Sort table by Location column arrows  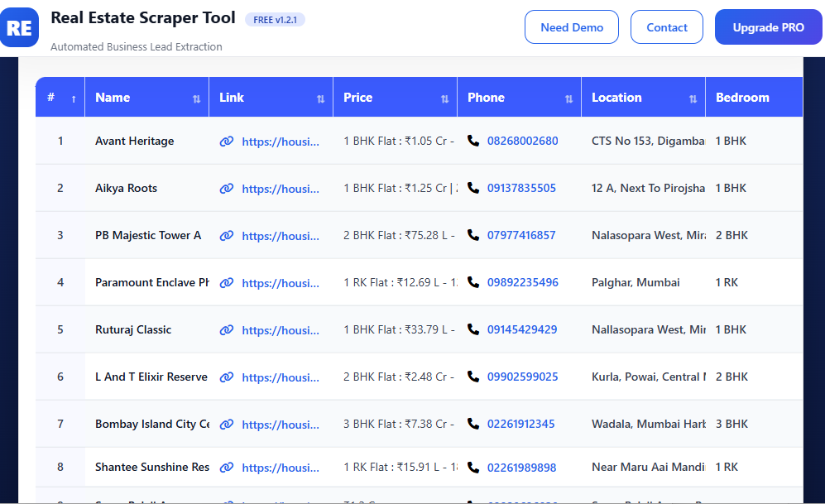(x=693, y=98)
